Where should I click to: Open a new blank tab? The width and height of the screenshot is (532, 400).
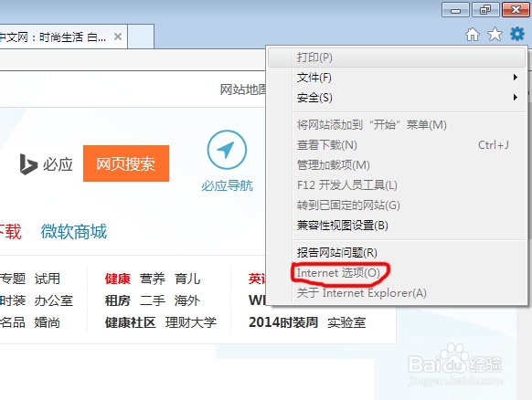click(141, 37)
